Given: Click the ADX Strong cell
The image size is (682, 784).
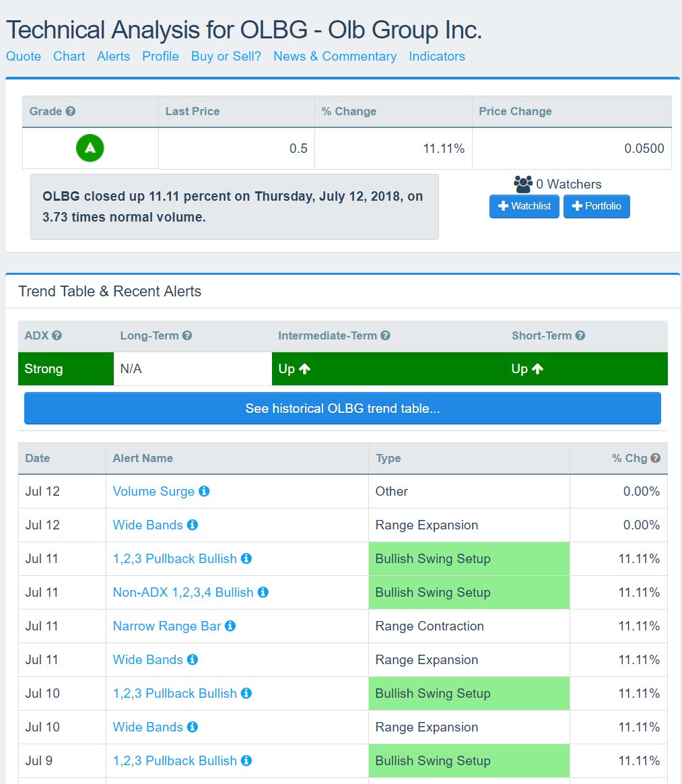Looking at the screenshot, I should pos(66,369).
